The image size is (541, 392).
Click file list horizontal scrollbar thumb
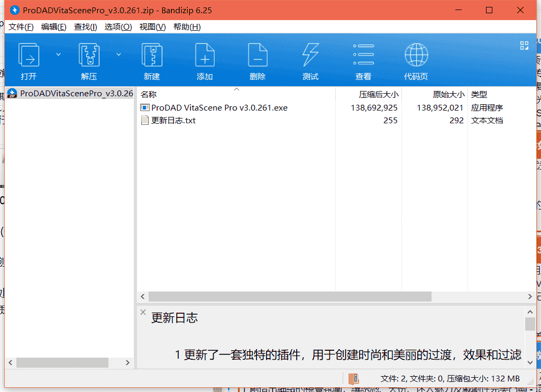(290, 296)
